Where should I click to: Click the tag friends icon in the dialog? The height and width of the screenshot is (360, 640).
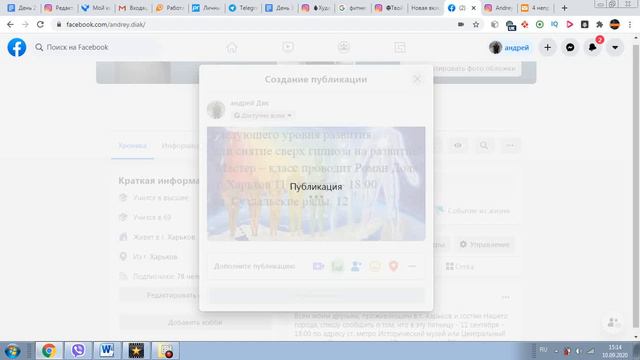(x=356, y=266)
